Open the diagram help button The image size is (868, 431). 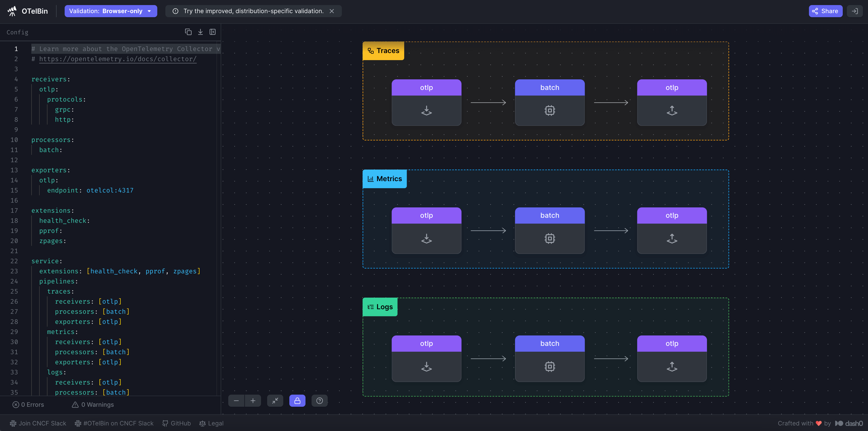point(319,401)
